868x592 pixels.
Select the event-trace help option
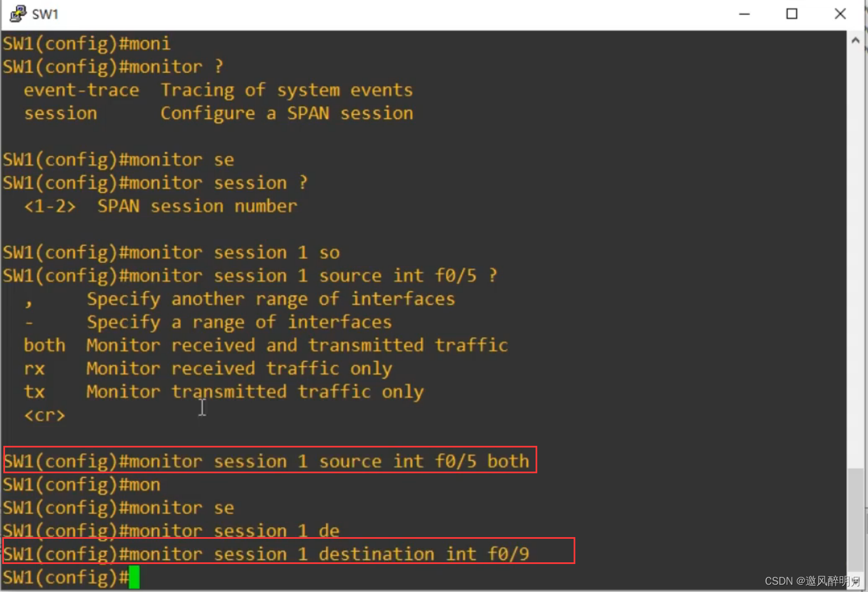(x=81, y=90)
